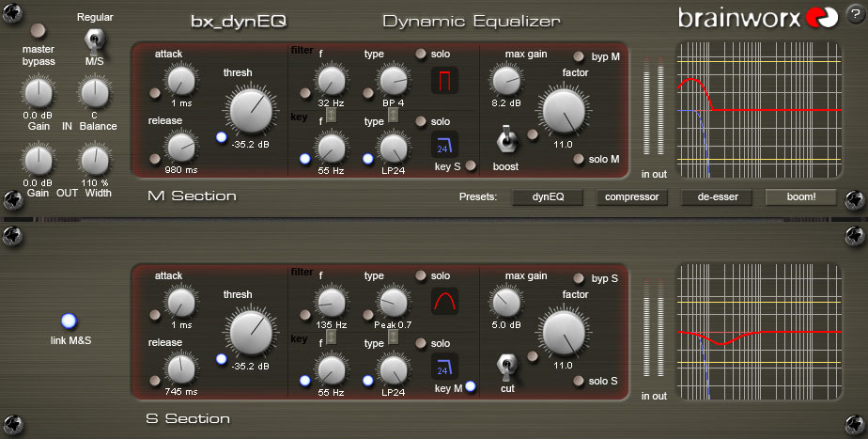Click S section filter type knob Peak 0.7

coord(393,303)
